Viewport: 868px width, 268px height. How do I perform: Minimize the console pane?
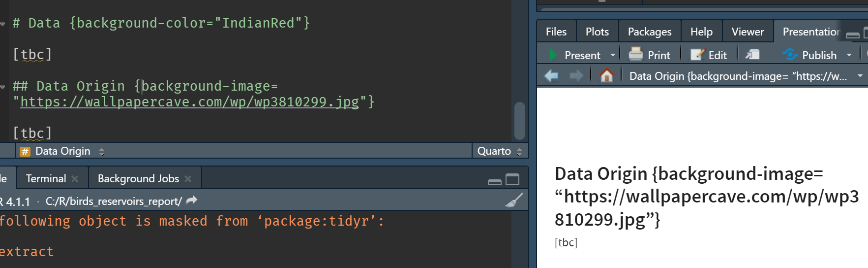[495, 182]
